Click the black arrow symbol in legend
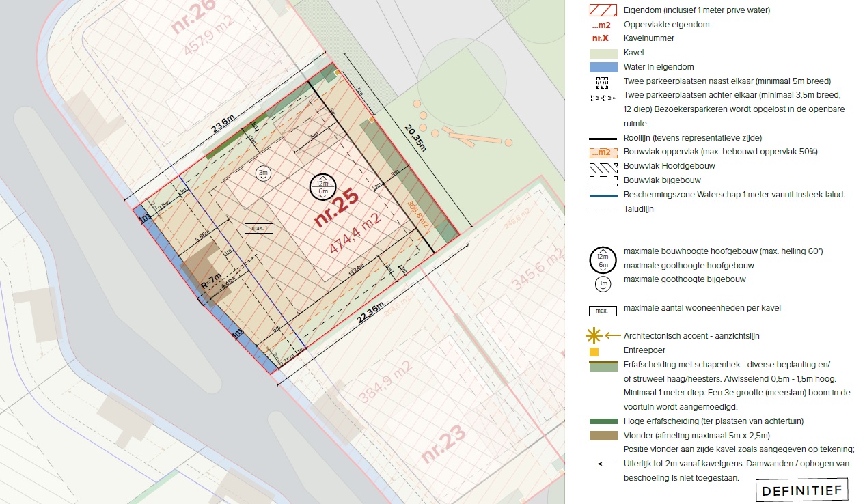The height and width of the screenshot is (504, 865). coord(602,464)
